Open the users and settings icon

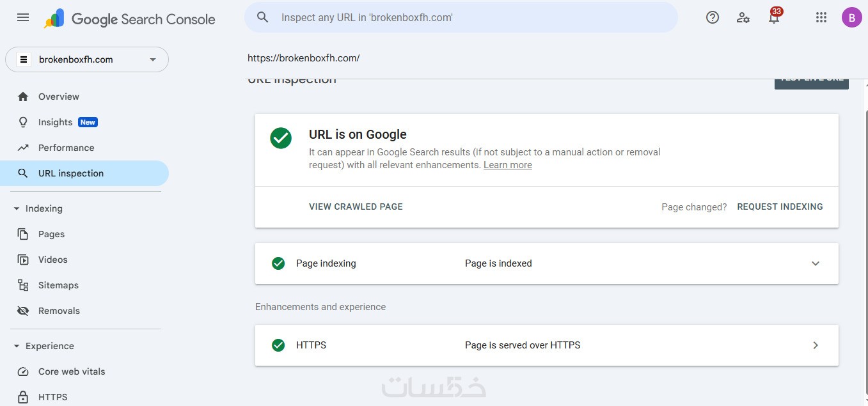743,18
